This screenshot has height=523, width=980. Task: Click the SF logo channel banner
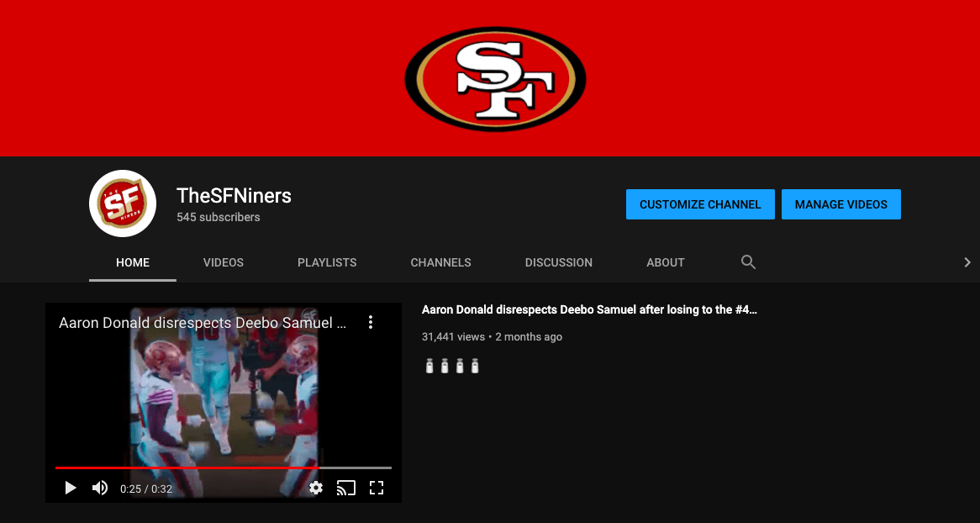coord(495,79)
